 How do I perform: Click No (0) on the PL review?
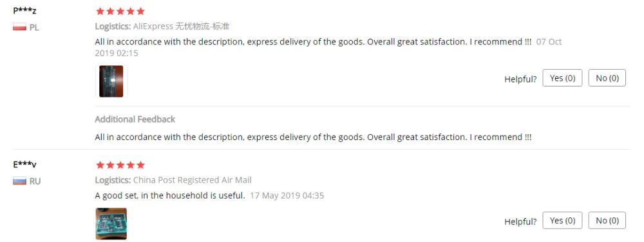click(607, 78)
